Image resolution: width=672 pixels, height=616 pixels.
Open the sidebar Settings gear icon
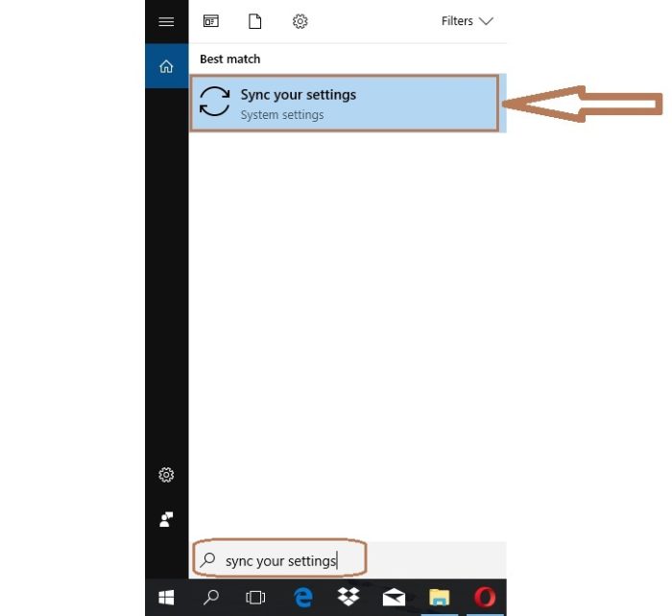(166, 475)
